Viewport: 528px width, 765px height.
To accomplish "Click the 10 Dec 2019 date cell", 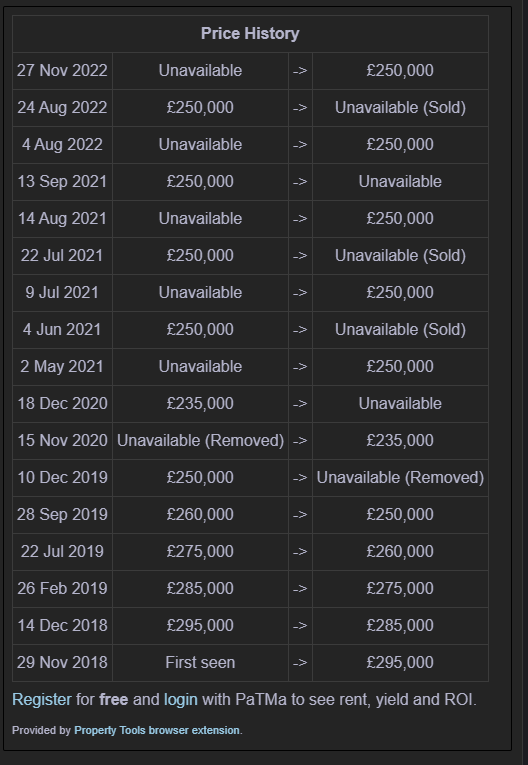I will click(x=62, y=478).
